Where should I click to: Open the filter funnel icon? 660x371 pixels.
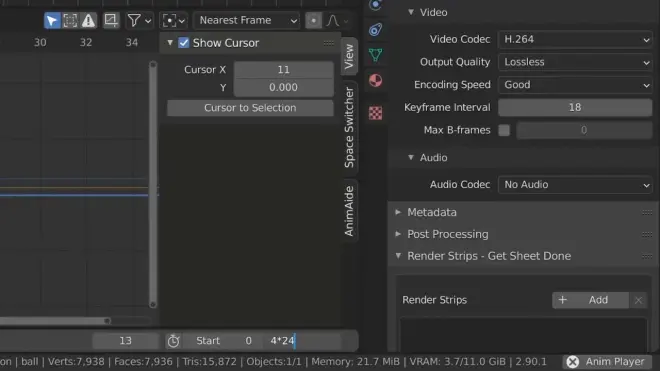tap(134, 20)
